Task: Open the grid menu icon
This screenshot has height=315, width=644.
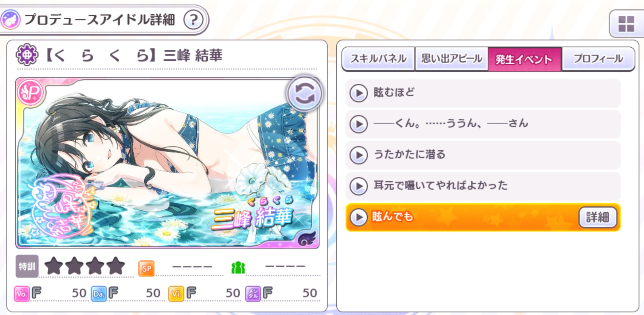Action: (x=626, y=24)
